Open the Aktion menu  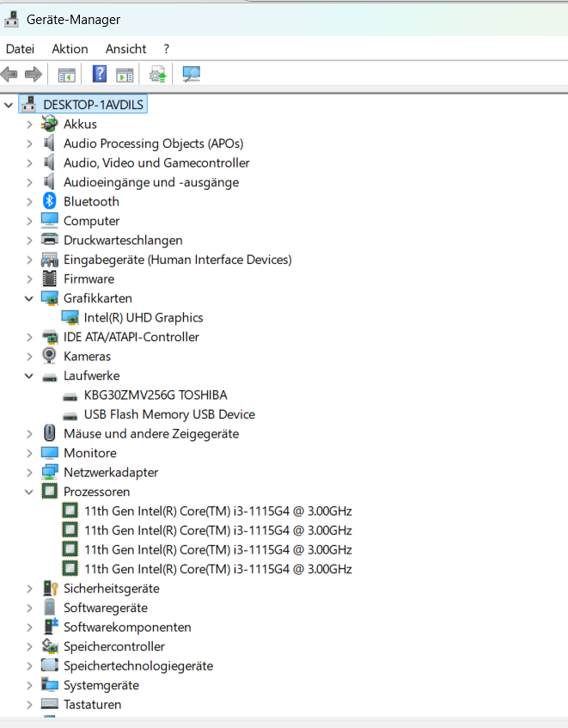[x=70, y=49]
